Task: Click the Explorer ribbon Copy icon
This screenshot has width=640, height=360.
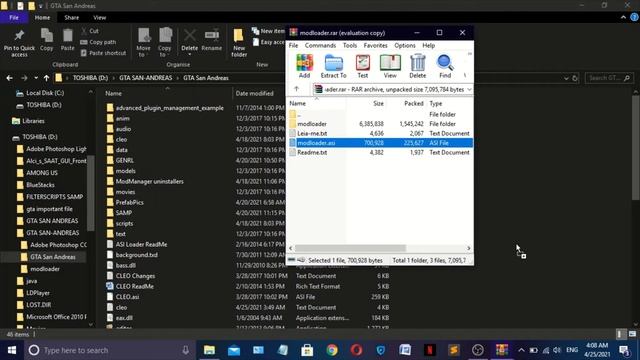Action: point(47,40)
